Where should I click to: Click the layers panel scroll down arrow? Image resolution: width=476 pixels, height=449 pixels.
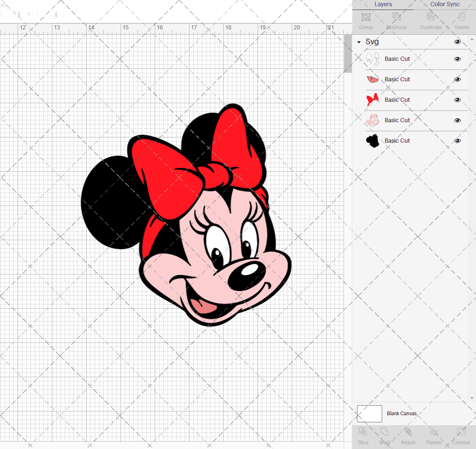click(471, 398)
